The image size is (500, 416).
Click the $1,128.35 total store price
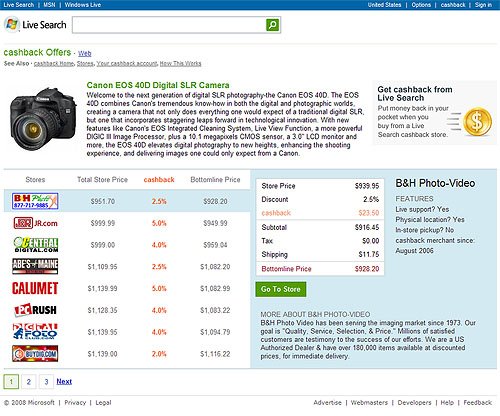[102, 310]
